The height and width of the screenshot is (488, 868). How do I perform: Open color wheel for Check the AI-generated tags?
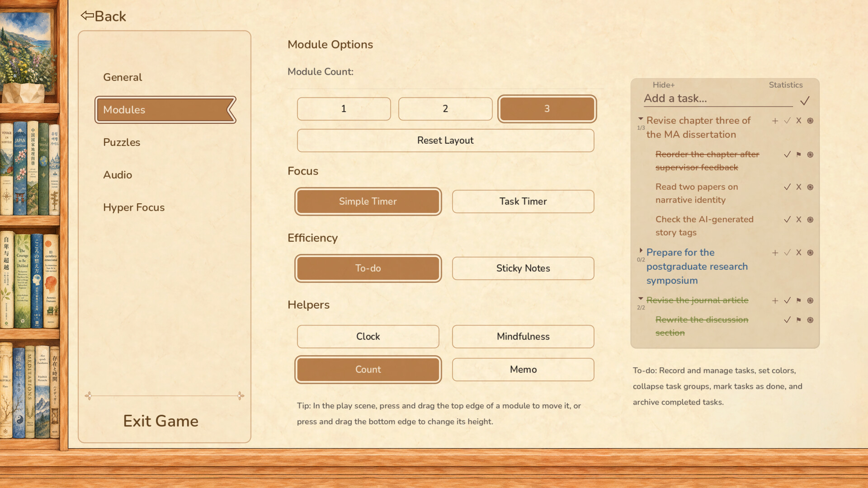tap(810, 220)
